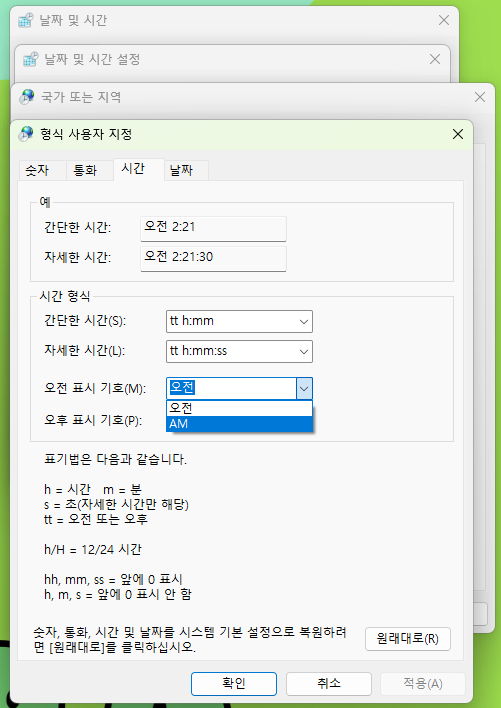Click the 오후 표시 기호(P) label
Screen dimensions: 501x708
[93, 421]
